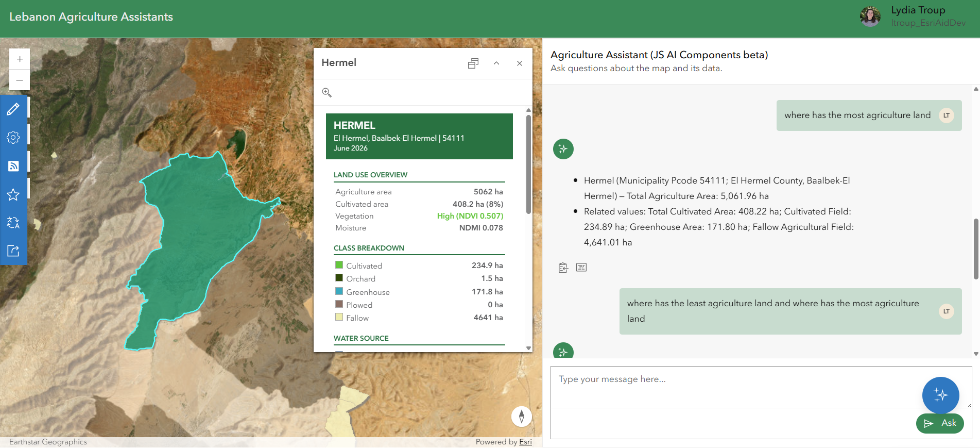Viewport: 980px width, 448px height.
Task: Click the popup's vertical scrollbar thumb
Action: pyautogui.click(x=528, y=164)
